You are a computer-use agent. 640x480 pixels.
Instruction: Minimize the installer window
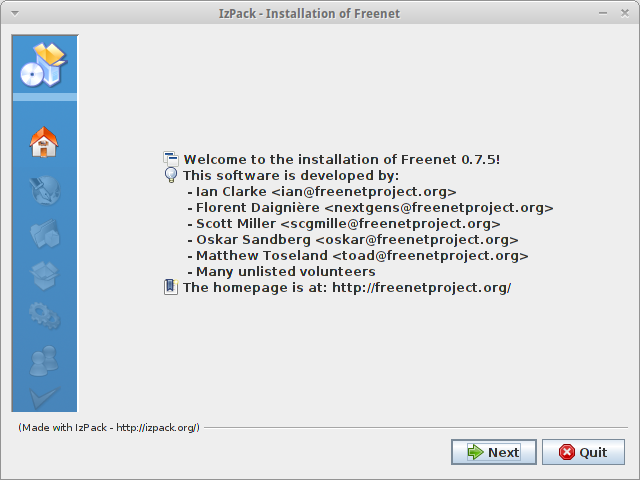(x=603, y=13)
